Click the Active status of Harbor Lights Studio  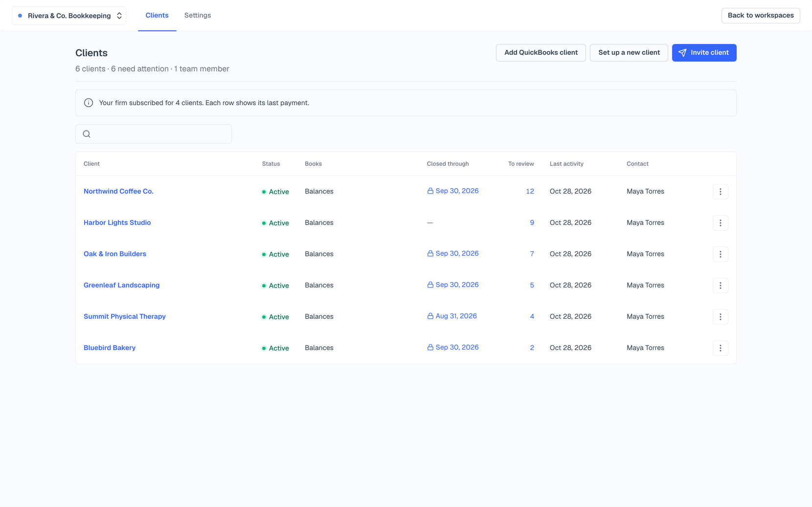click(275, 223)
